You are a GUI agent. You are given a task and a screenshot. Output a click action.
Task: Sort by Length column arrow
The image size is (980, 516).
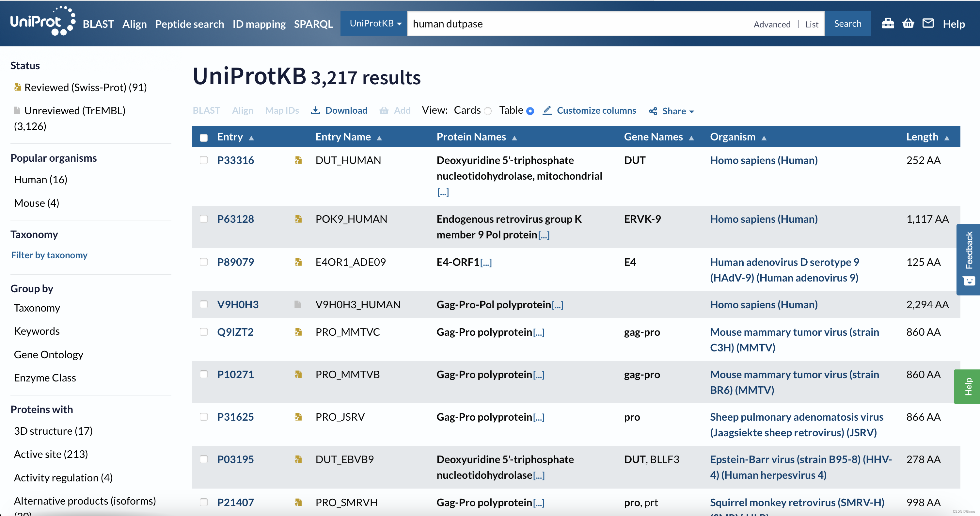pos(947,138)
